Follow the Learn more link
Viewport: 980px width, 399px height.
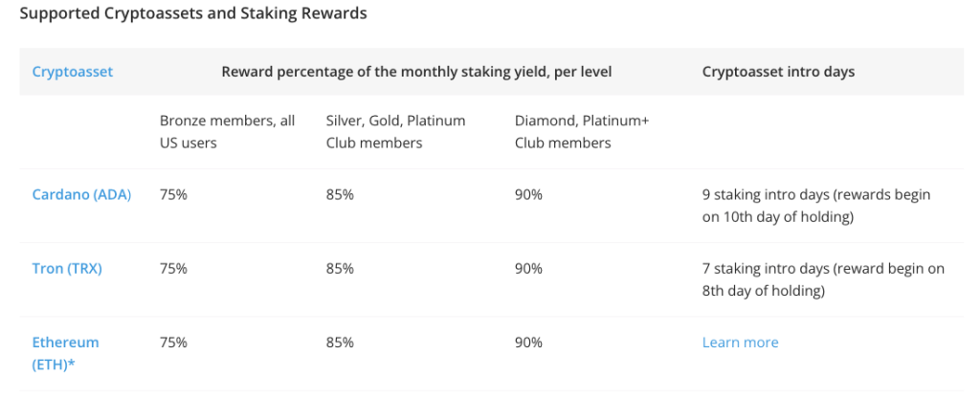tap(740, 343)
